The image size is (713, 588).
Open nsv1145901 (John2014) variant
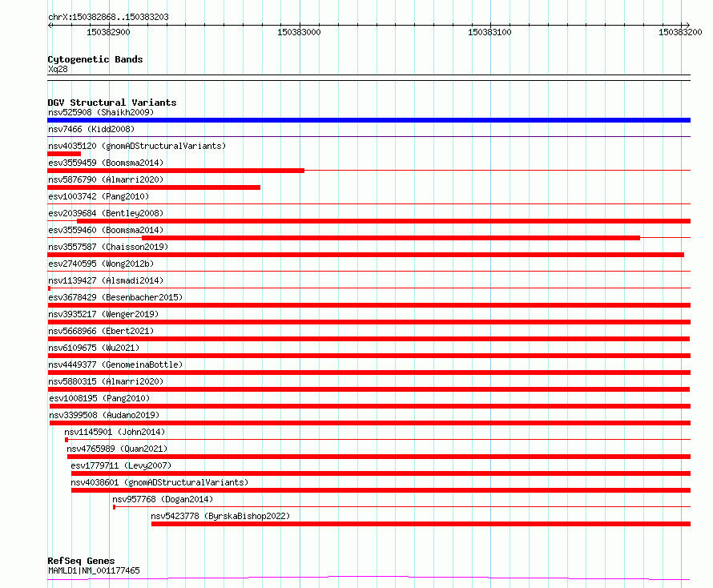pyautogui.click(x=115, y=432)
